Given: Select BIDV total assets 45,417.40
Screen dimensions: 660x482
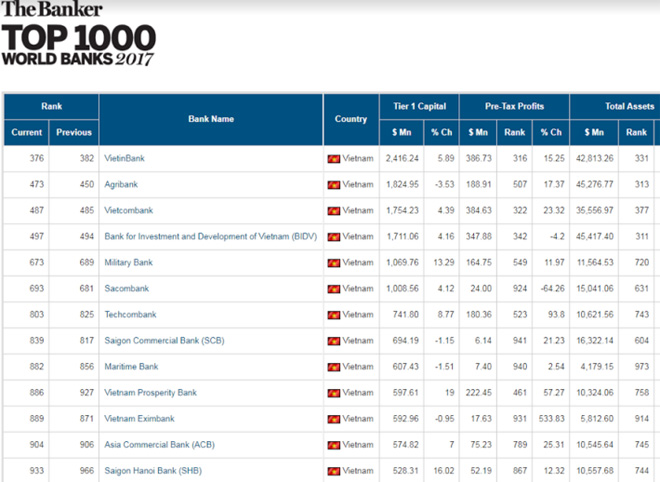Looking at the screenshot, I should coord(594,237).
